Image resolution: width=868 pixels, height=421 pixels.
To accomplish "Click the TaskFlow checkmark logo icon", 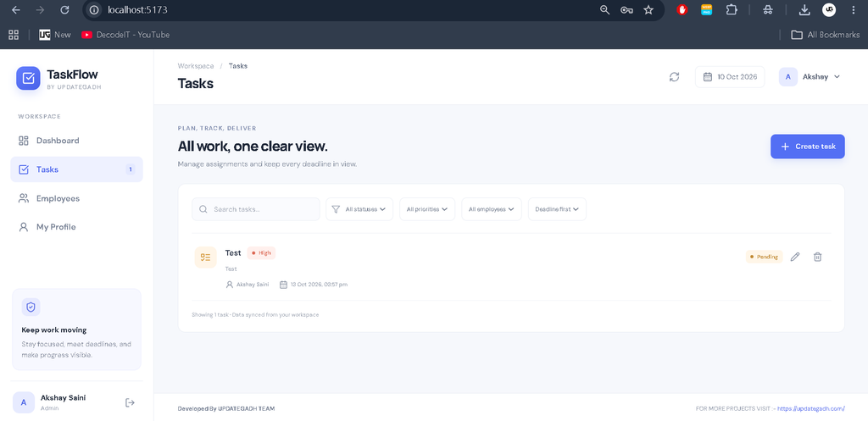I will (x=28, y=78).
